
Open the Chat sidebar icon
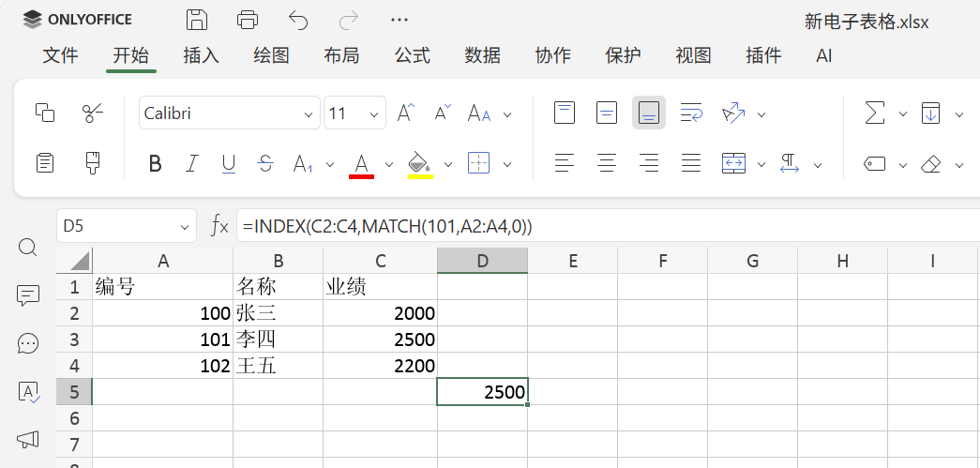(x=28, y=343)
